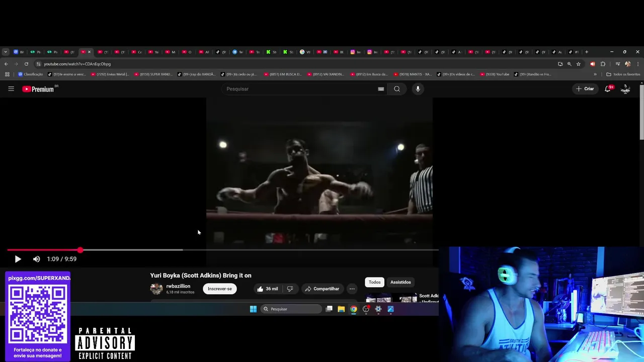644x362 pixels.
Task: Open Todos os favoritos folder
Action: click(623, 74)
